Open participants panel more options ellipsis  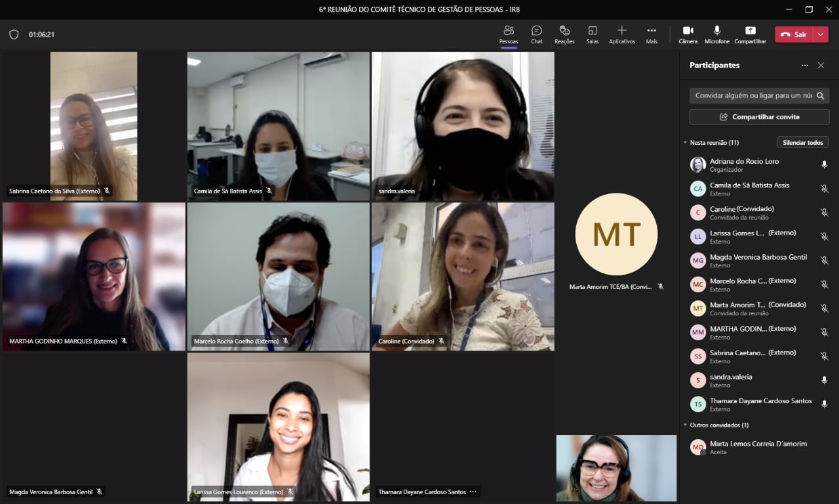pos(805,66)
